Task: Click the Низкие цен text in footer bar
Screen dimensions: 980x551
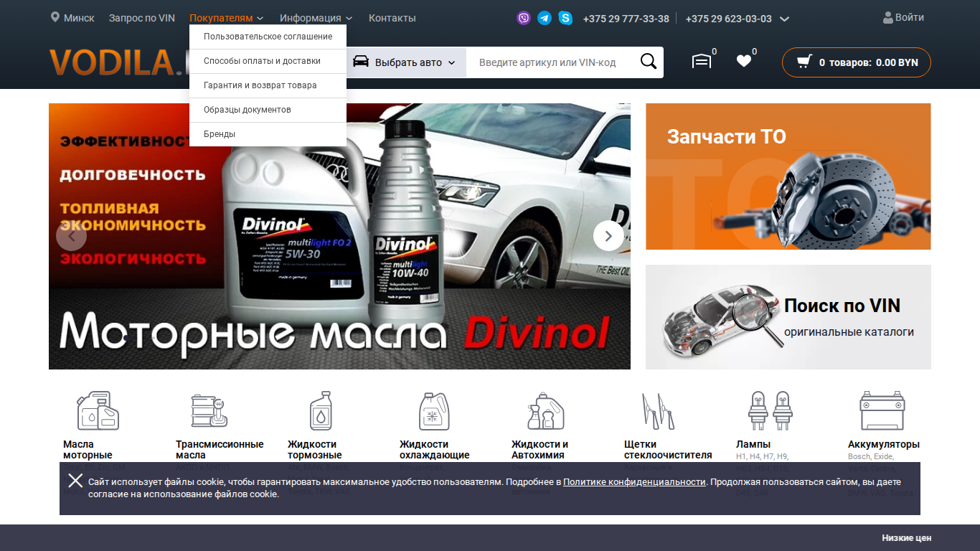Action: (907, 538)
